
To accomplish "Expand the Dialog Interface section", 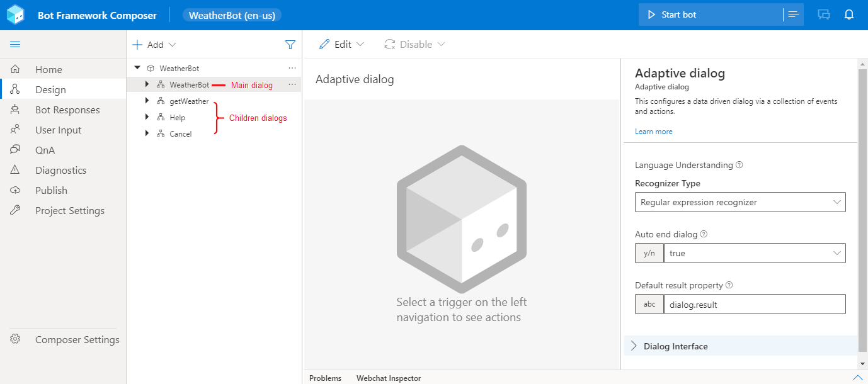I will tap(740, 346).
